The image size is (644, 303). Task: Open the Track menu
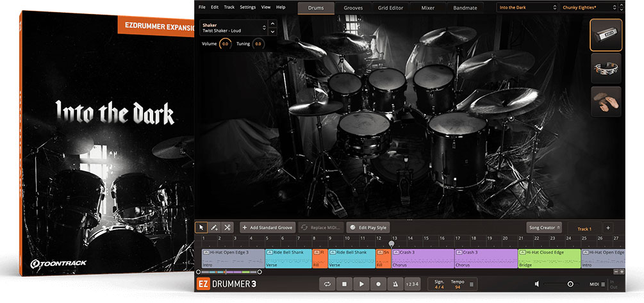(x=229, y=8)
